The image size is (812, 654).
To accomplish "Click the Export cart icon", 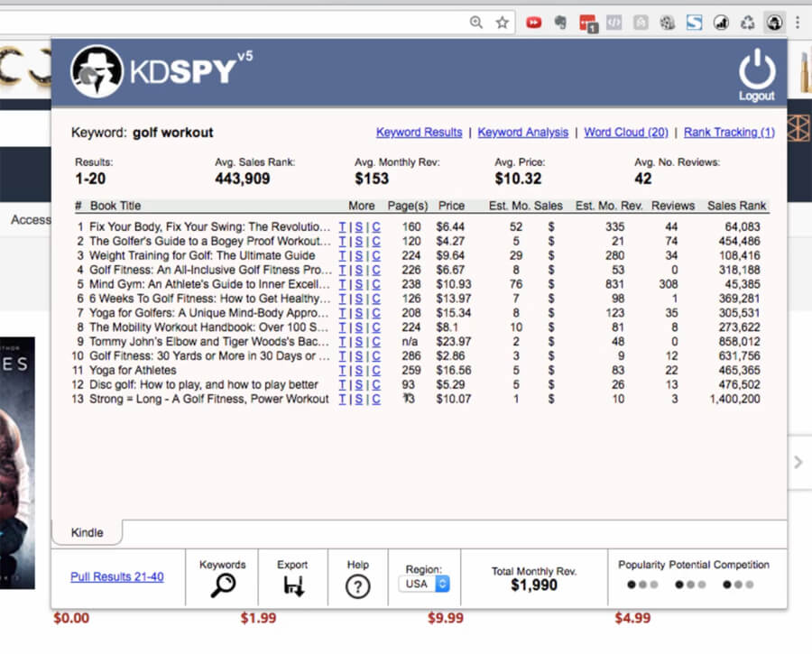I will point(293,585).
